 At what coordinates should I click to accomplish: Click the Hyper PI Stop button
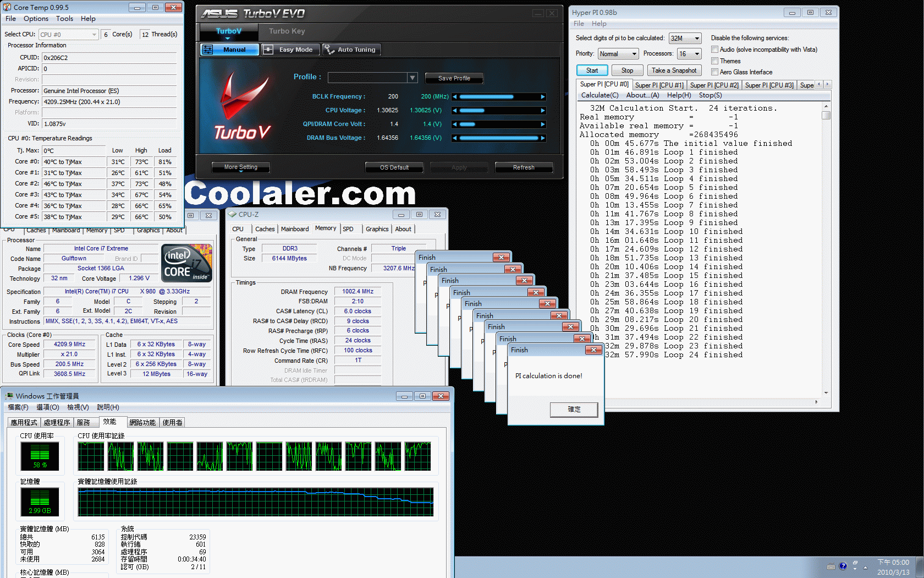point(627,70)
